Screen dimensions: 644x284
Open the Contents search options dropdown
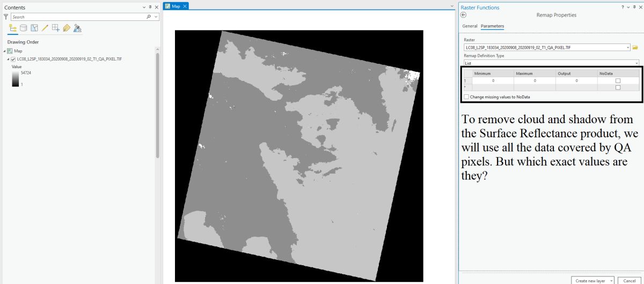click(x=156, y=17)
